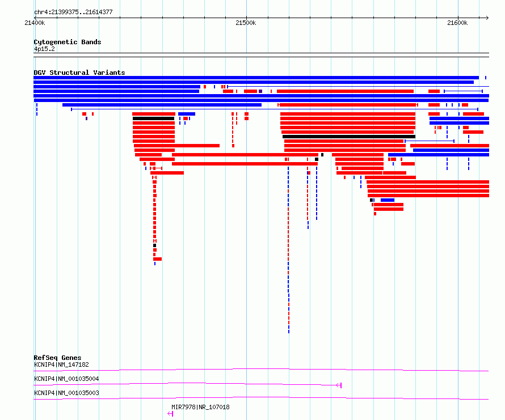Select the DGV Structural Variants track title

[79, 73]
